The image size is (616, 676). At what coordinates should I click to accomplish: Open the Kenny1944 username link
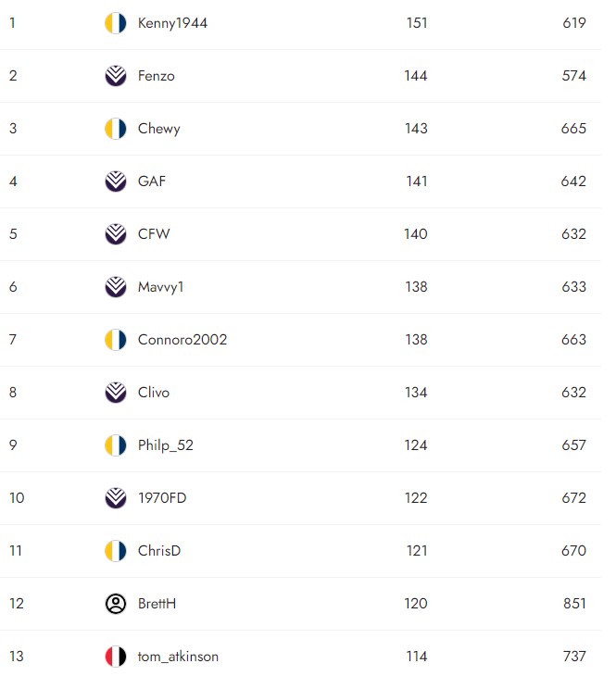(172, 23)
